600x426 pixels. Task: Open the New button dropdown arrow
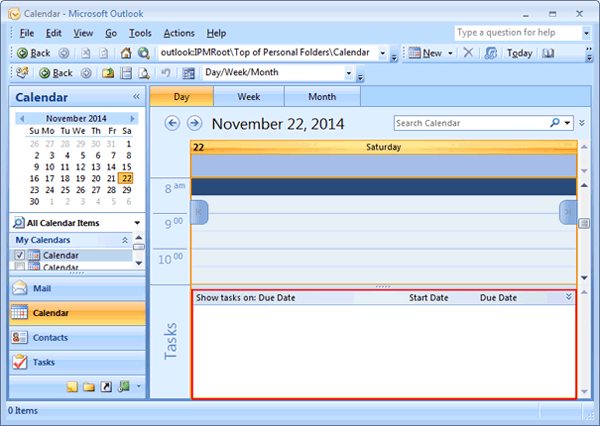click(x=450, y=53)
